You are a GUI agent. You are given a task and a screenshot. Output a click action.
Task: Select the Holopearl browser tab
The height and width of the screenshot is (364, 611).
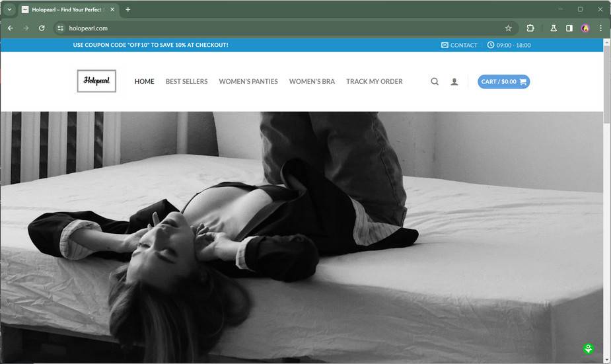tap(68, 9)
